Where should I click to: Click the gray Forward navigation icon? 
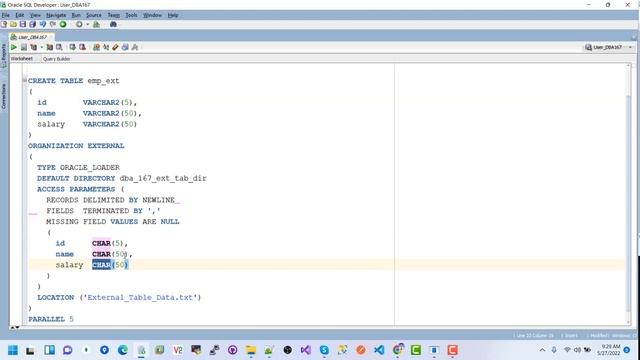point(79,24)
